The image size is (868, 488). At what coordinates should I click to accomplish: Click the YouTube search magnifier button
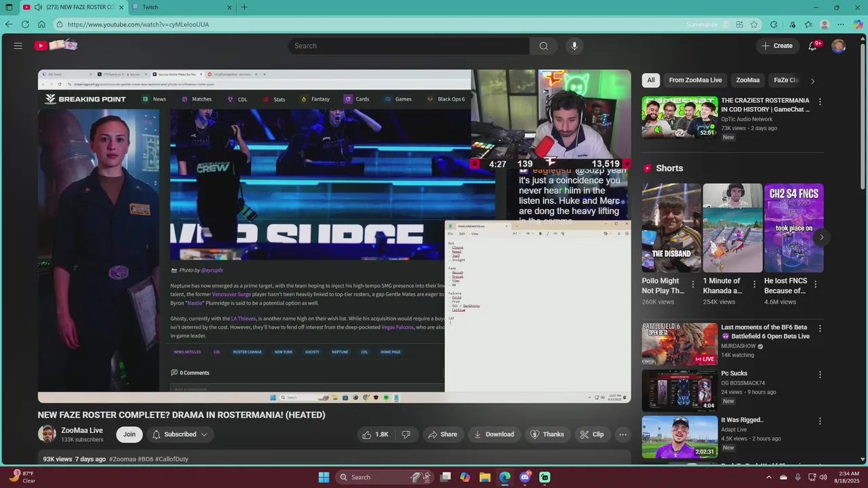pos(543,45)
